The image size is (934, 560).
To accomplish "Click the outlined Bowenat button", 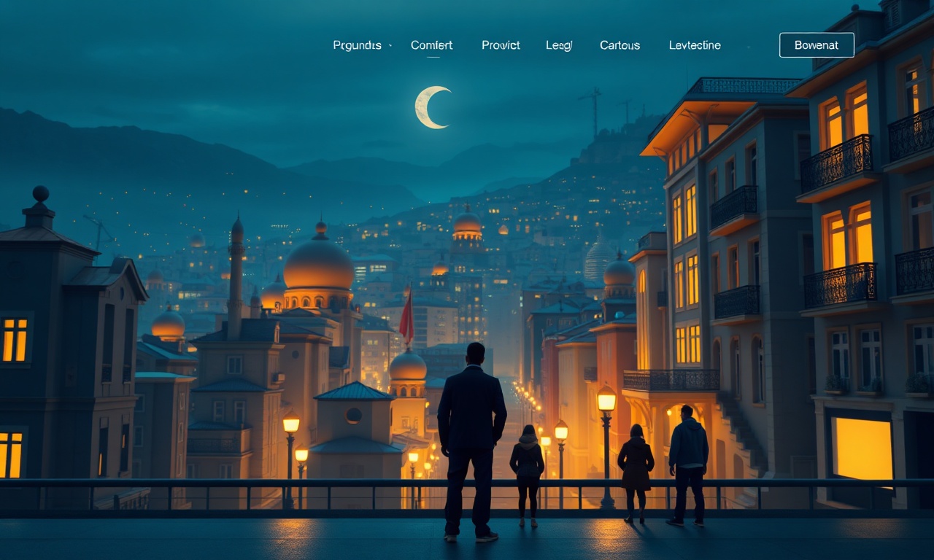I will pos(817,45).
